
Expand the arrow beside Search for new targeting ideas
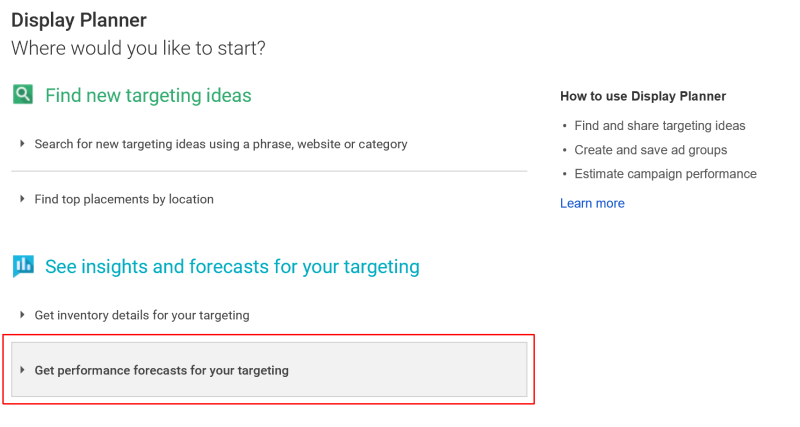(x=22, y=144)
